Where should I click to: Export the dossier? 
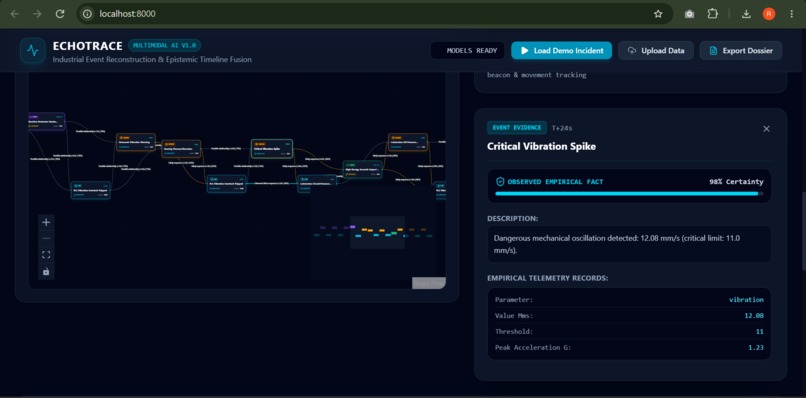point(741,51)
